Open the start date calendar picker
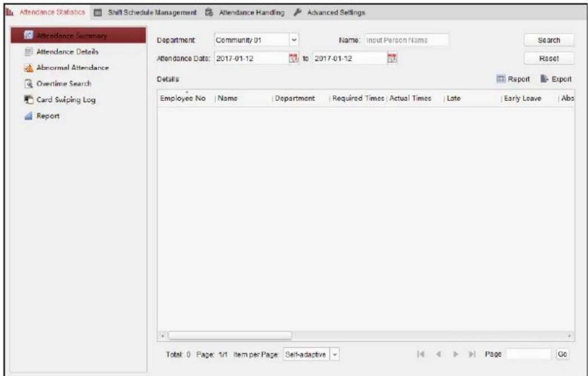 point(293,58)
